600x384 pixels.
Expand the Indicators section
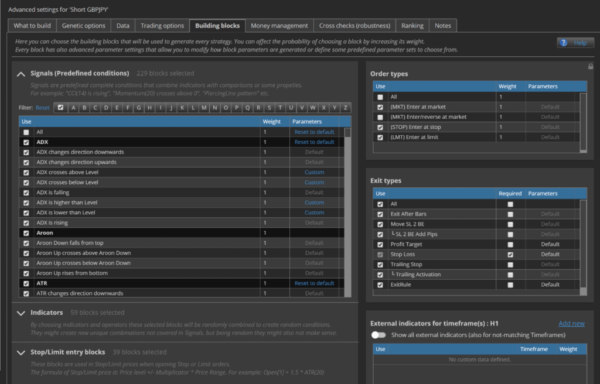(x=21, y=313)
